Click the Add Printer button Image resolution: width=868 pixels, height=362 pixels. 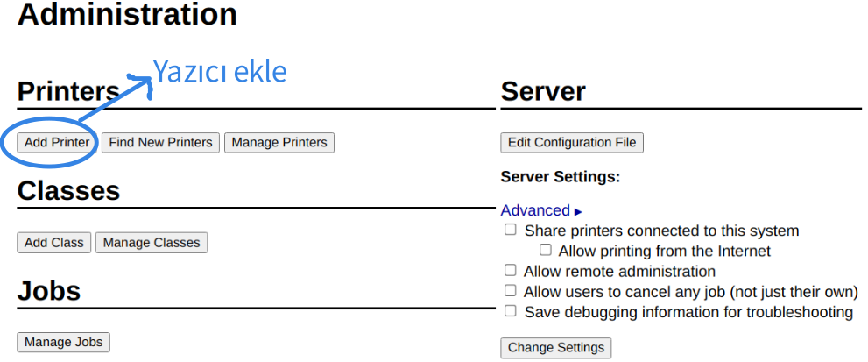[57, 142]
